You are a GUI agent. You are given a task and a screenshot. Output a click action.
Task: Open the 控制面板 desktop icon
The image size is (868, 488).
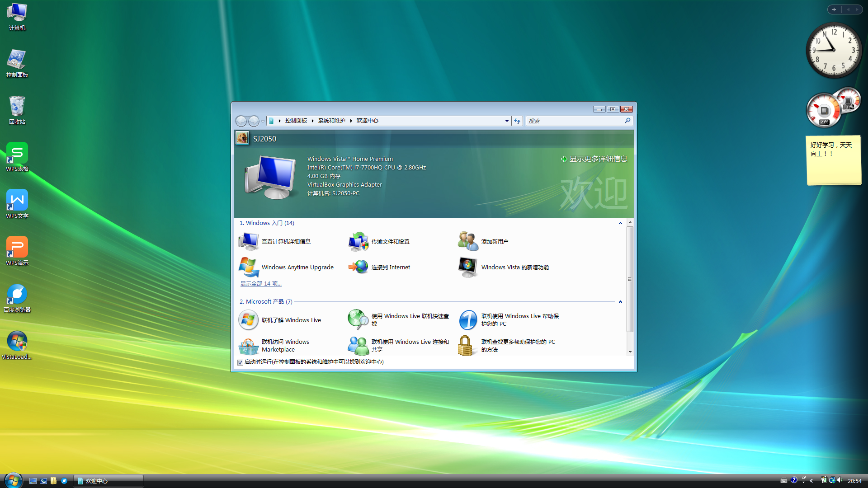(17, 64)
